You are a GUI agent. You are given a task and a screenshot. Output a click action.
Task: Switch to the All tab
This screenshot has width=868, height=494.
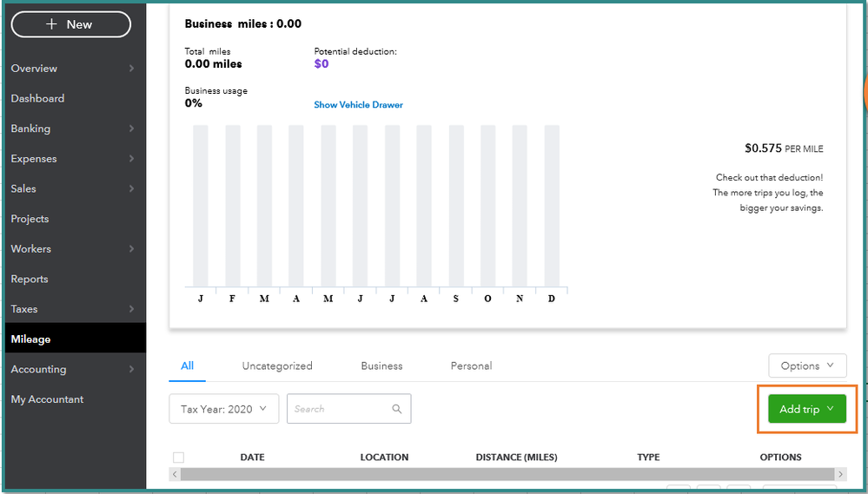(x=187, y=366)
